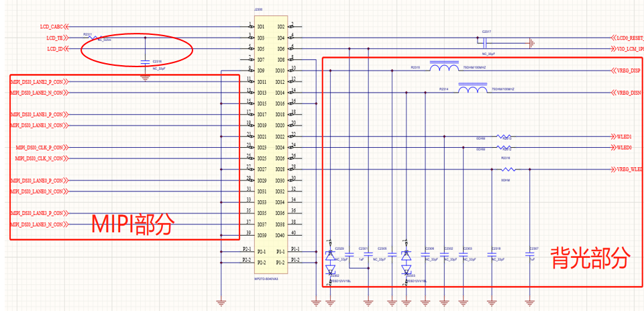Click the LCD0_RESET net label
644x311 pixels.
tap(631, 38)
